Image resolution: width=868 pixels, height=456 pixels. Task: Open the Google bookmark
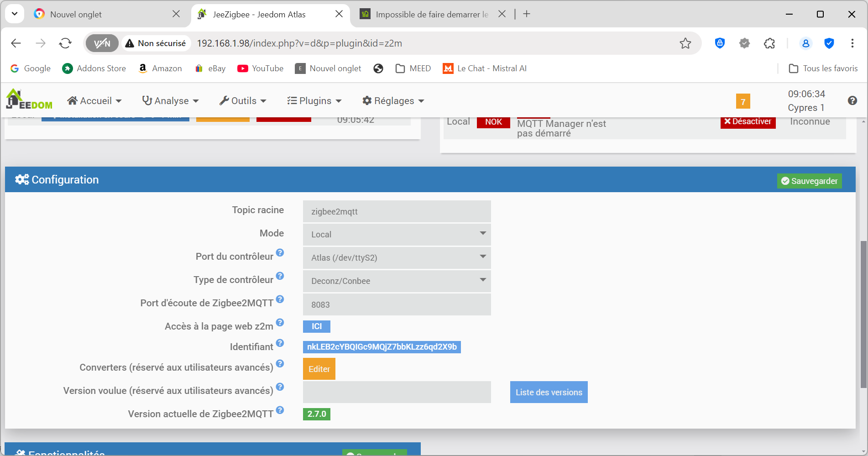pyautogui.click(x=31, y=68)
